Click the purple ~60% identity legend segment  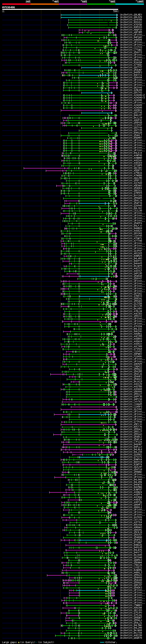coord(73,4)
